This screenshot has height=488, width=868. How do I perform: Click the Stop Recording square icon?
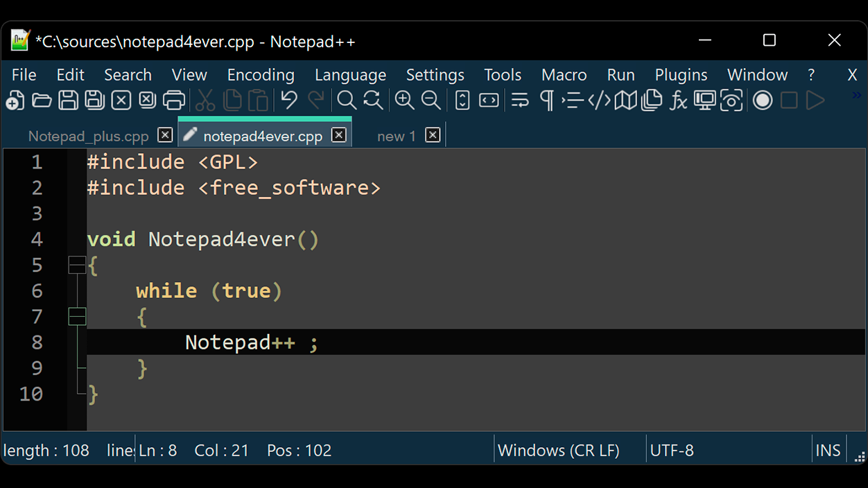[x=789, y=101]
